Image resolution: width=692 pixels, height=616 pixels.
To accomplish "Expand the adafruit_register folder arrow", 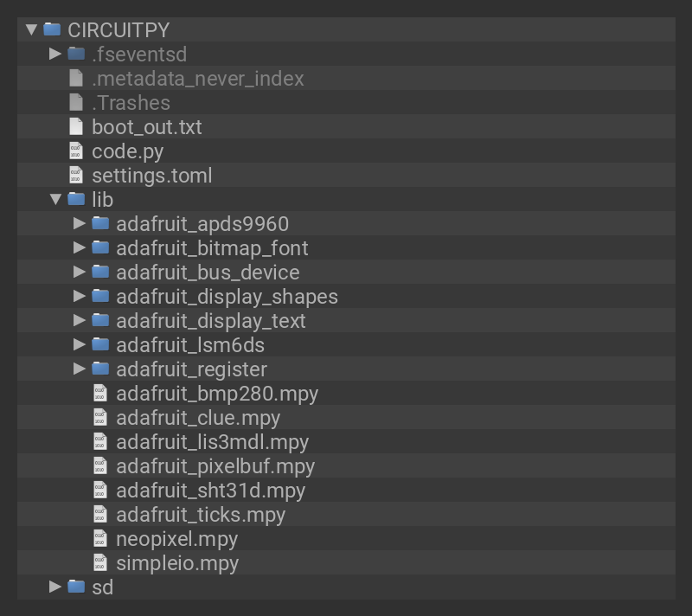I will click(x=80, y=369).
